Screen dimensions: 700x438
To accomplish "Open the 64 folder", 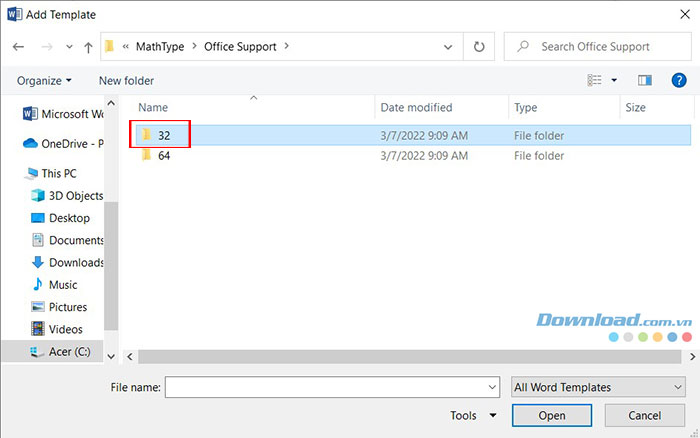I will 164,156.
